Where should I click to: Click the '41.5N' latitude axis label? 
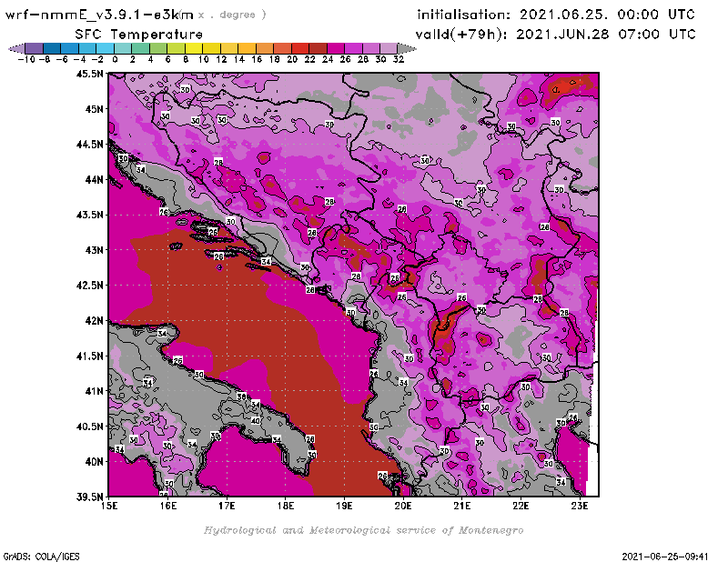coord(89,356)
